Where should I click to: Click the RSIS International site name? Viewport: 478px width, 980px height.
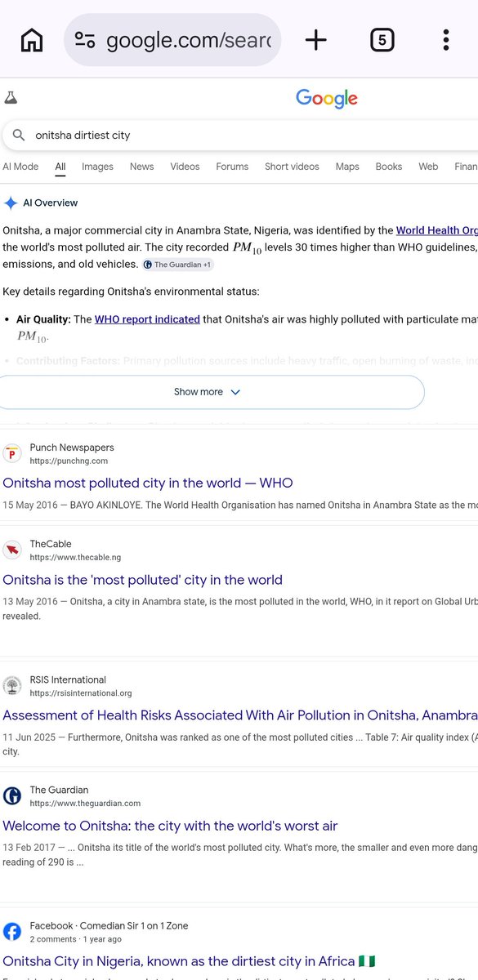point(68,679)
